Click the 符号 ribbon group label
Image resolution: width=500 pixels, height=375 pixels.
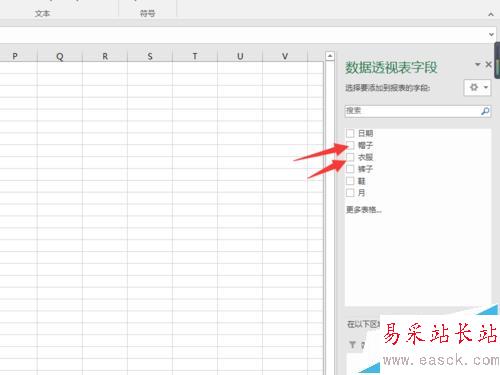[147, 14]
